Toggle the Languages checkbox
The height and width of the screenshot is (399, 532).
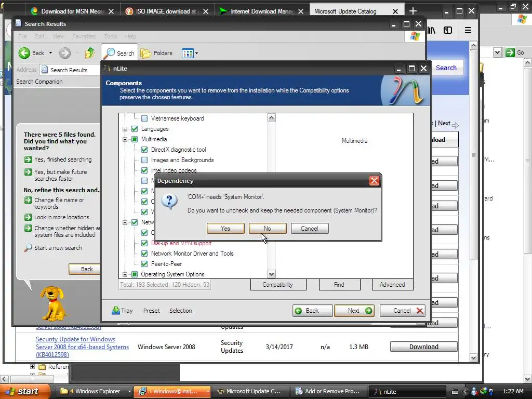tap(135, 129)
